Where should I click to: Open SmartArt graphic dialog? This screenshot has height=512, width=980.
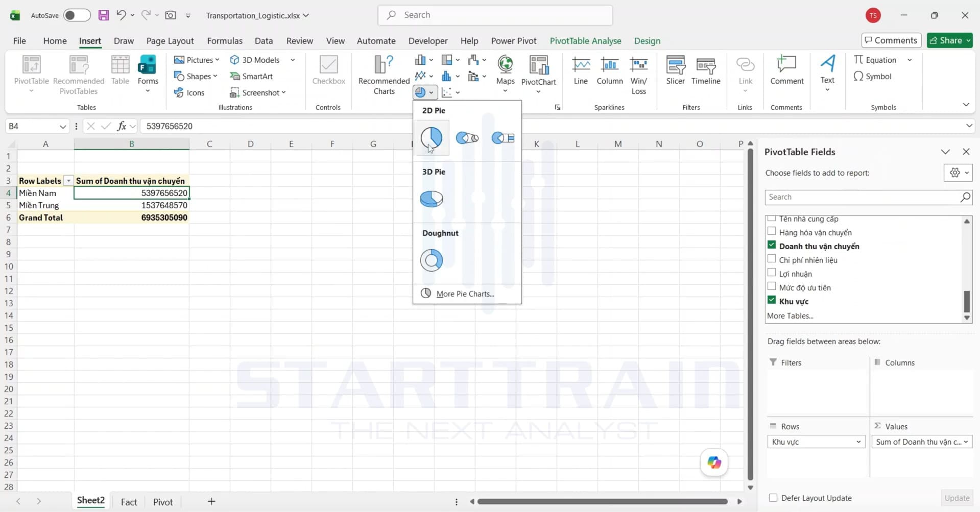coord(251,76)
